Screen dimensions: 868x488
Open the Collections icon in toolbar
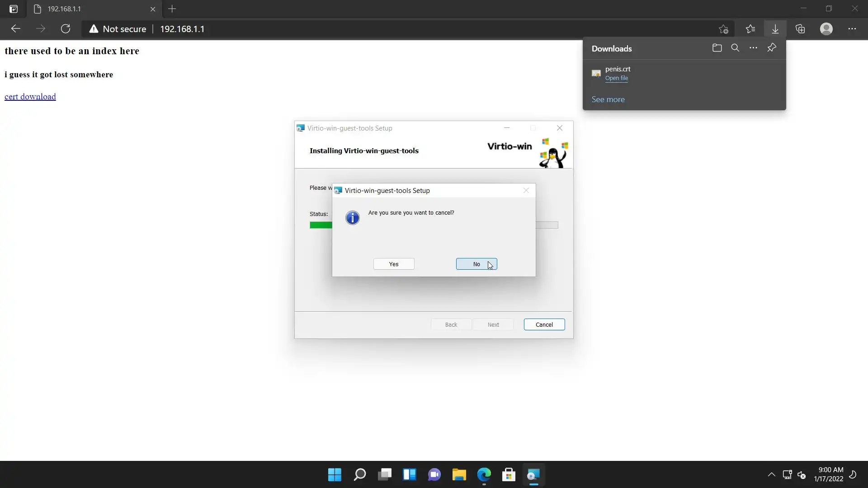pyautogui.click(x=800, y=29)
